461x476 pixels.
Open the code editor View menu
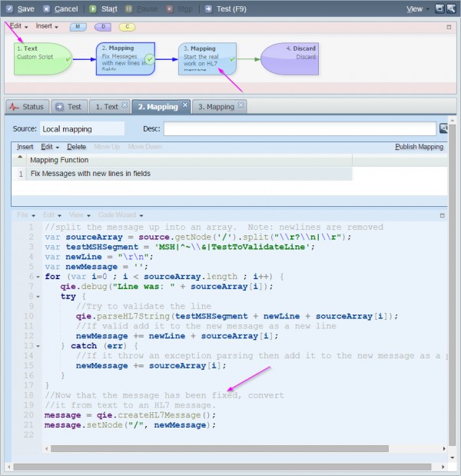(80, 215)
